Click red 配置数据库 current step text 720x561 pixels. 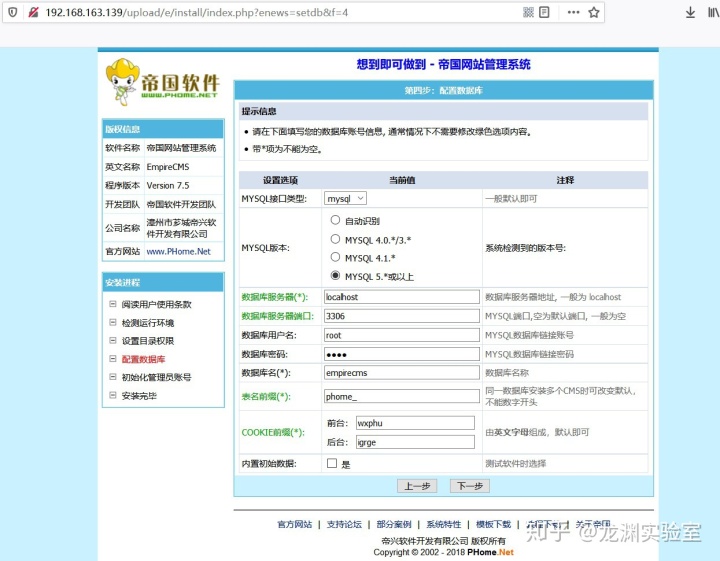[x=143, y=359]
